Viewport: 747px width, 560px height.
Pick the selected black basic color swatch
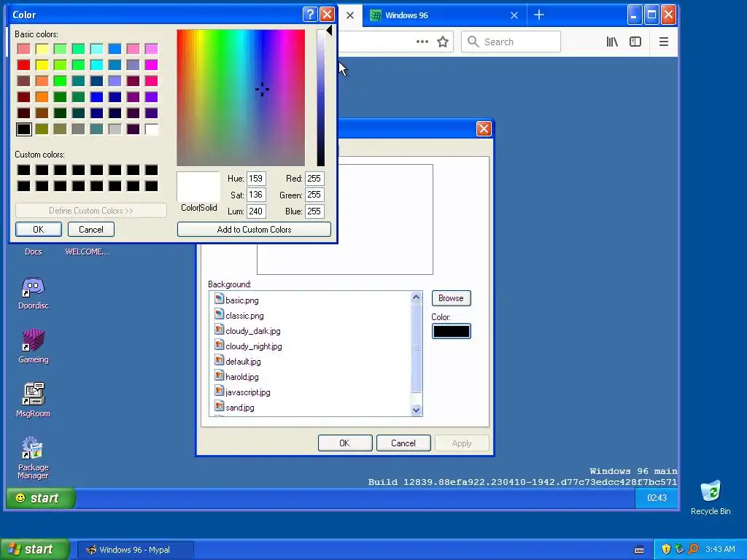(x=23, y=129)
